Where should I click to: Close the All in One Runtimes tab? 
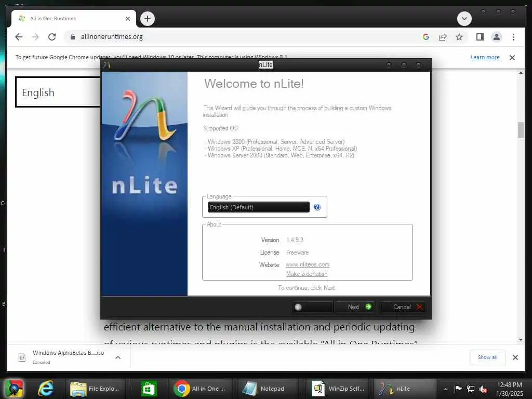click(128, 19)
